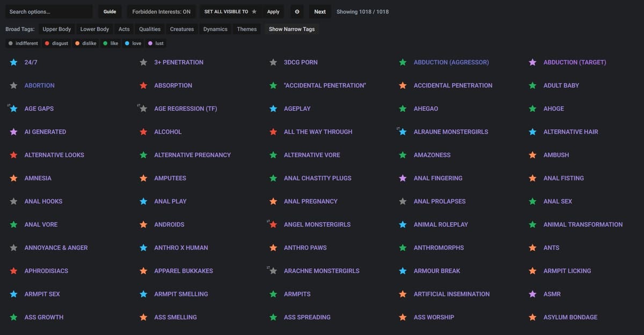Toggle Forbidden Interests off
This screenshot has width=644, height=335.
click(161, 12)
